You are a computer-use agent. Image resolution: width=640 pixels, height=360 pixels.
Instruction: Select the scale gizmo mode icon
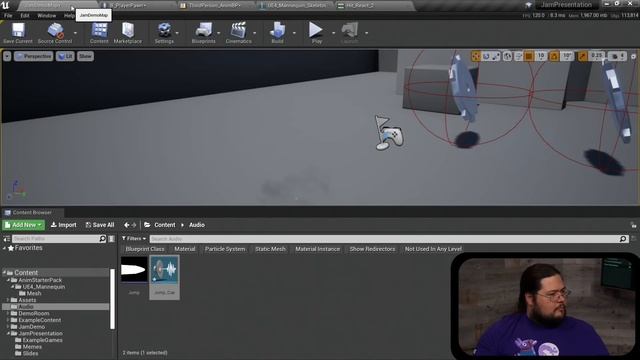[496, 56]
